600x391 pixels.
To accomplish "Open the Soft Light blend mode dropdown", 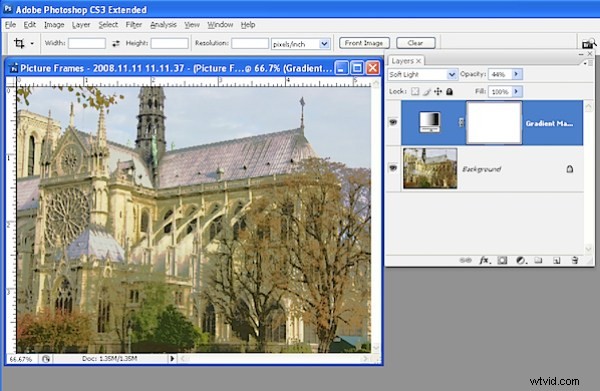I will coord(452,74).
